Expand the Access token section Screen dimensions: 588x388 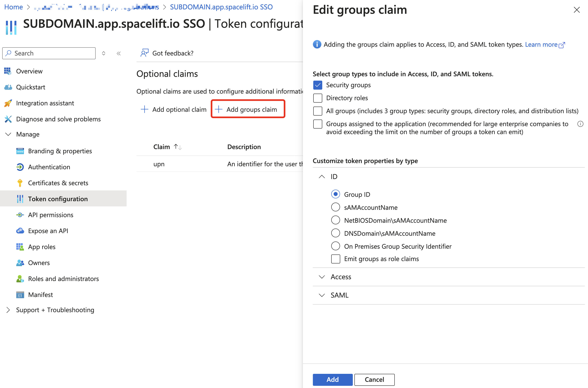click(322, 277)
